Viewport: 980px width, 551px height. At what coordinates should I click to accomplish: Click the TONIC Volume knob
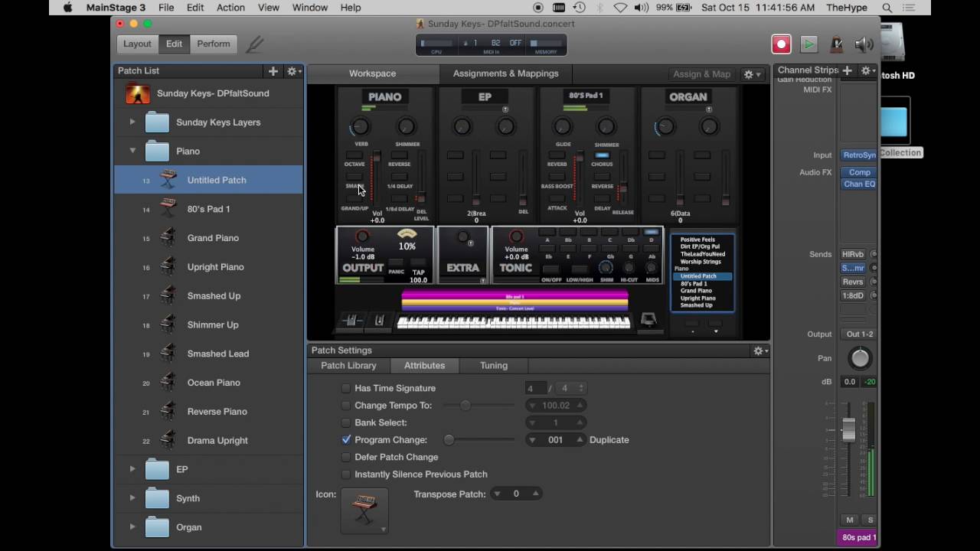(516, 236)
